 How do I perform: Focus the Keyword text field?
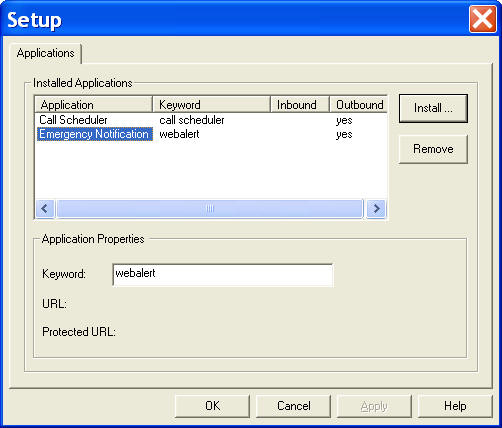(x=223, y=275)
